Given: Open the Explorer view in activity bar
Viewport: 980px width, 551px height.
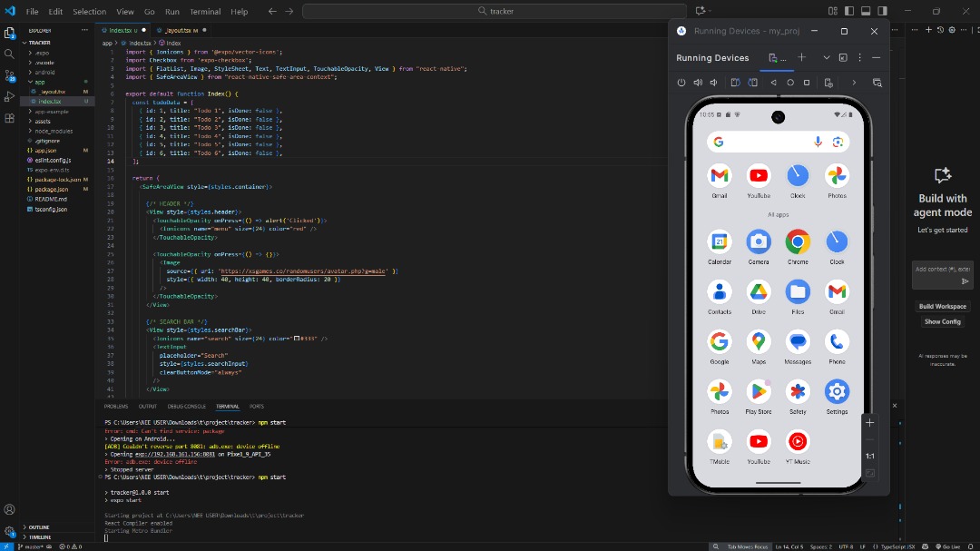Looking at the screenshot, I should [9, 33].
